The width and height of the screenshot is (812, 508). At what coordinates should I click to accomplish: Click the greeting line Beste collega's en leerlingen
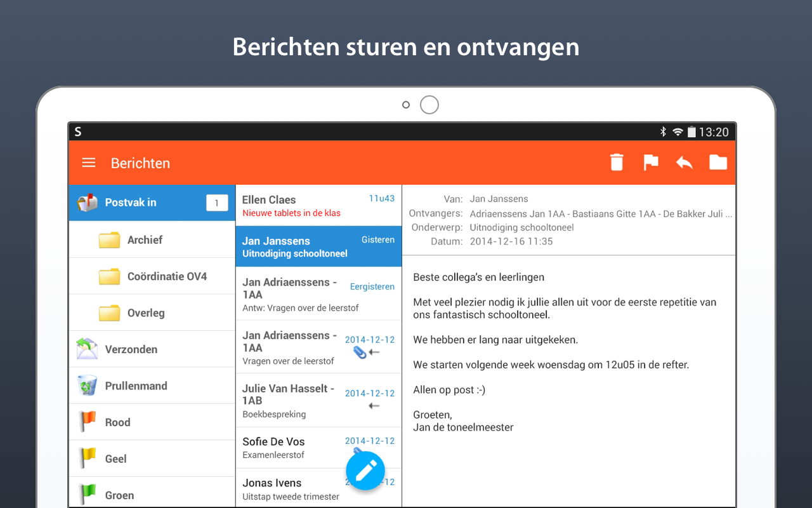pos(479,277)
